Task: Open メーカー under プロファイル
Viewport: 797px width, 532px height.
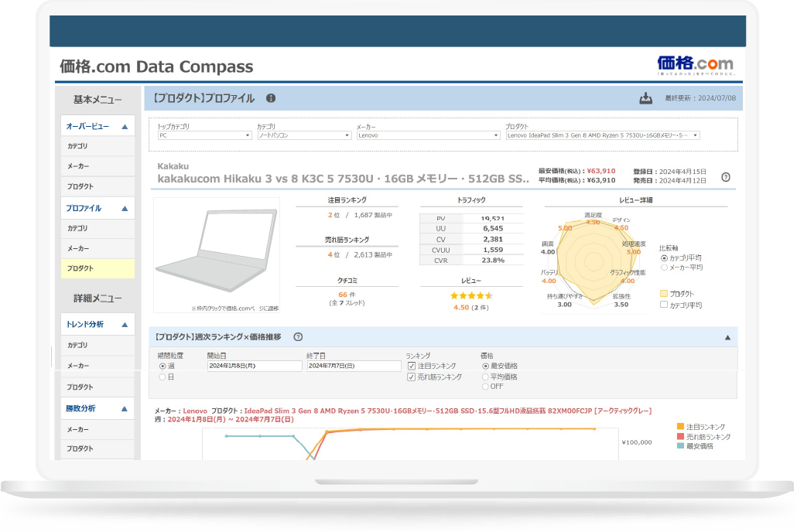Action: point(97,248)
